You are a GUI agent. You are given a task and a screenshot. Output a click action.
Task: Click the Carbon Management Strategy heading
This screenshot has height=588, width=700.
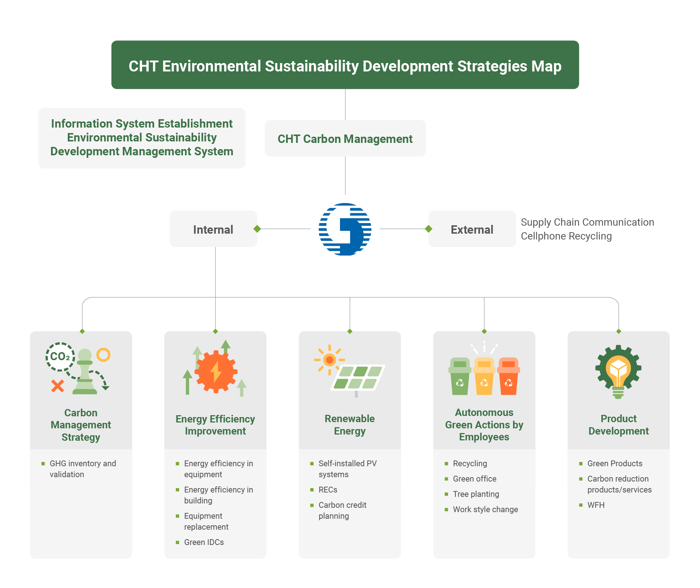pyautogui.click(x=81, y=425)
